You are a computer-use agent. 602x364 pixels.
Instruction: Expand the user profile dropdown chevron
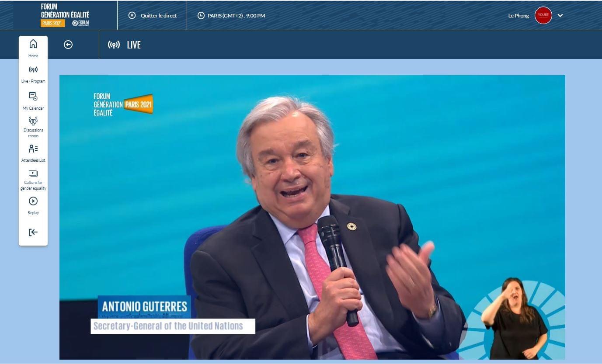560,15
